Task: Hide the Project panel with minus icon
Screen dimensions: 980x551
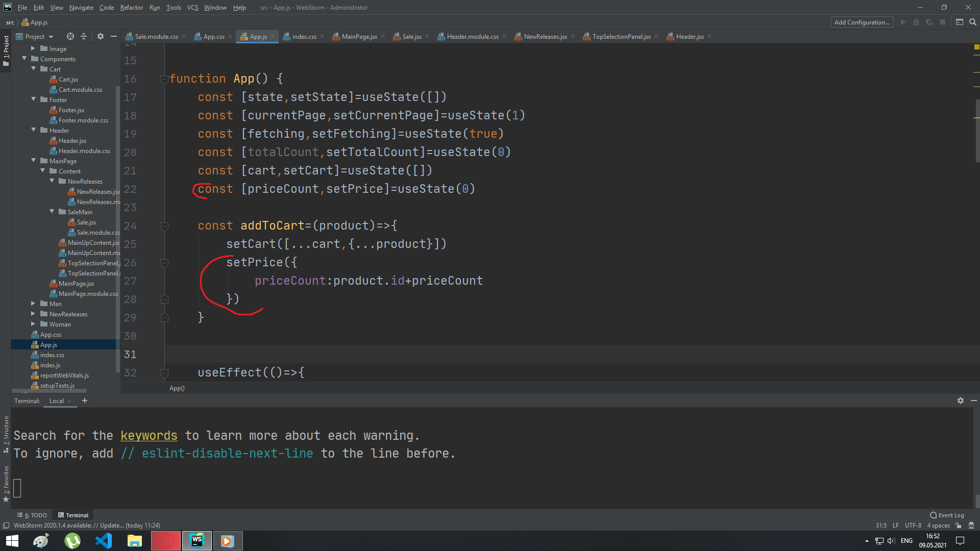Action: pos(114,36)
